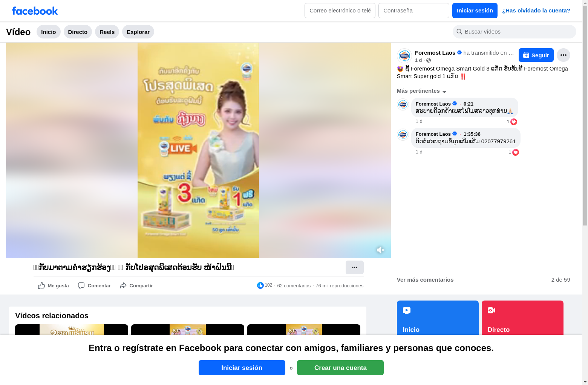Click the globe public-visibility icon
Screen dimensions: 588x385
point(429,60)
